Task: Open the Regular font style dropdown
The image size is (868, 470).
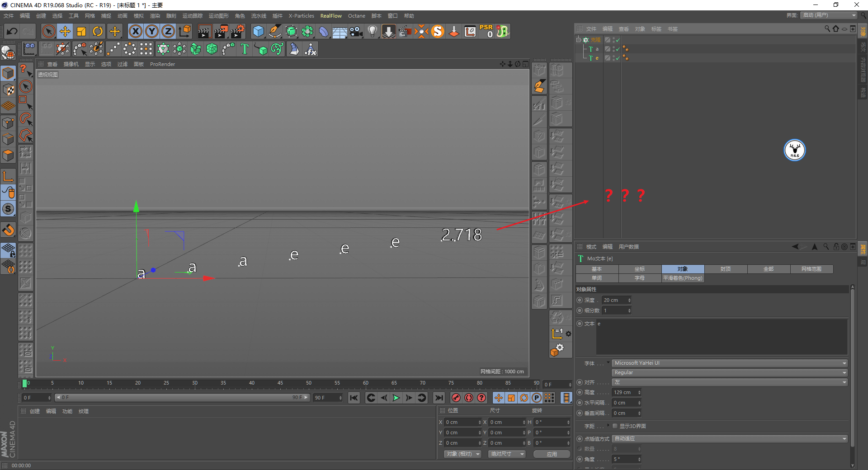Action: point(730,372)
